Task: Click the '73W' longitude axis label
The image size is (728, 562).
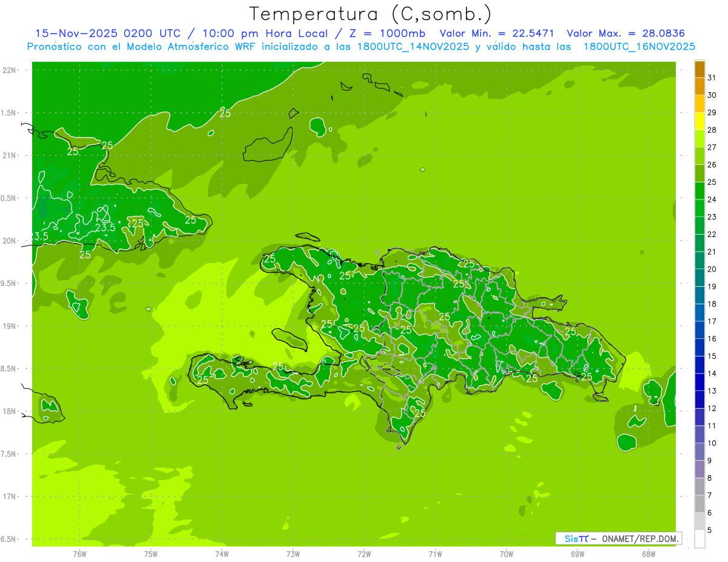Action: pyautogui.click(x=293, y=554)
